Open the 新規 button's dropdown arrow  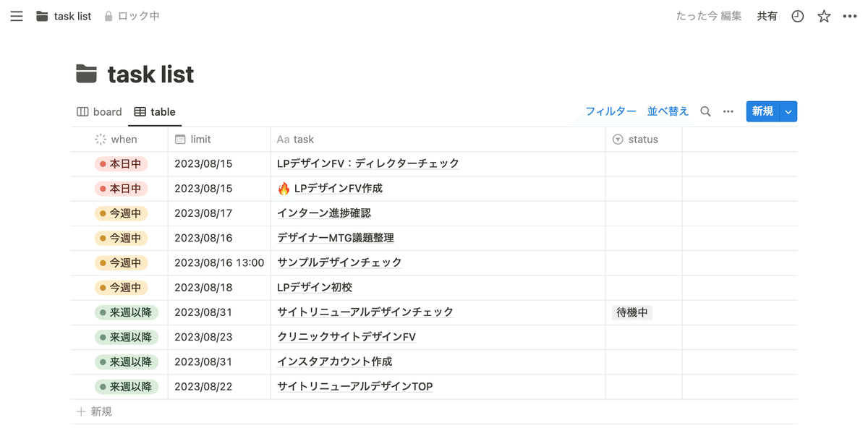click(x=788, y=111)
